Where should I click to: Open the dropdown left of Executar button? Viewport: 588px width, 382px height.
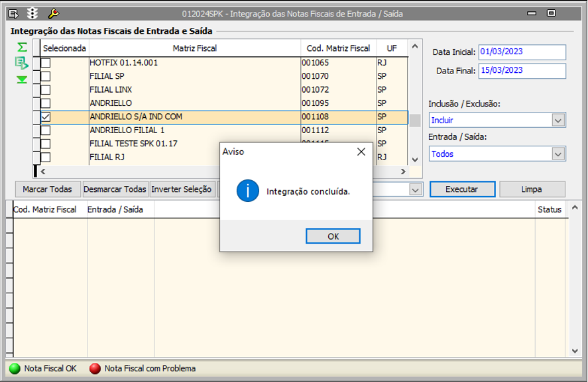pos(416,189)
